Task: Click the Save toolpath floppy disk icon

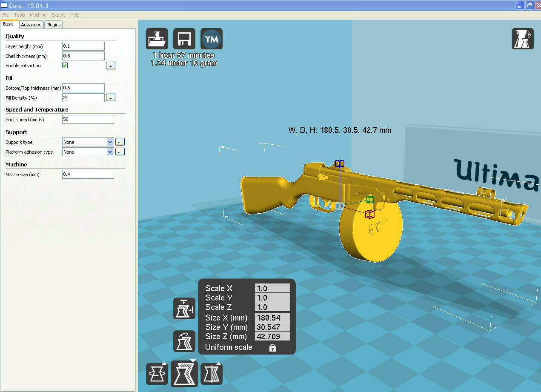Action: pyautogui.click(x=184, y=39)
